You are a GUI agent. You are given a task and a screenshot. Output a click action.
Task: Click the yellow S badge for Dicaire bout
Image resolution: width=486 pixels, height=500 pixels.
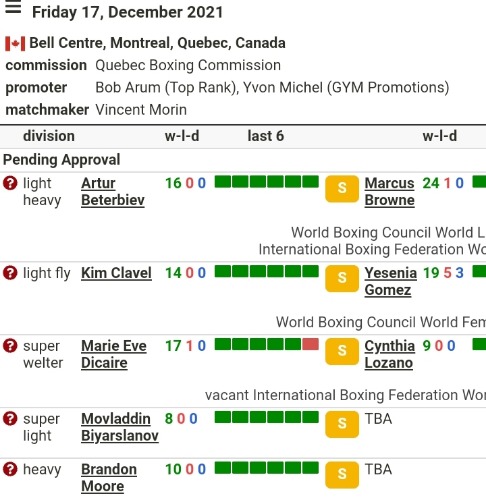[x=342, y=351]
